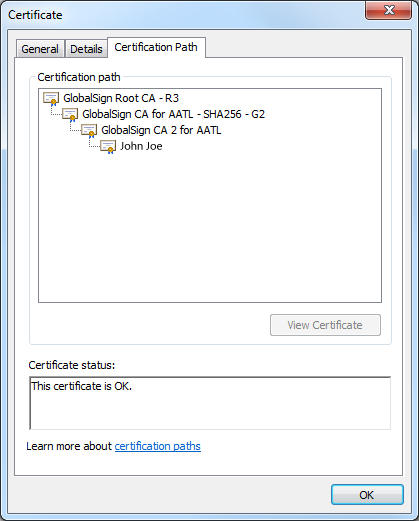Click the GlobalSign Root CA - R3 certificate icon
Image resolution: width=419 pixels, height=521 pixels.
coord(51,99)
